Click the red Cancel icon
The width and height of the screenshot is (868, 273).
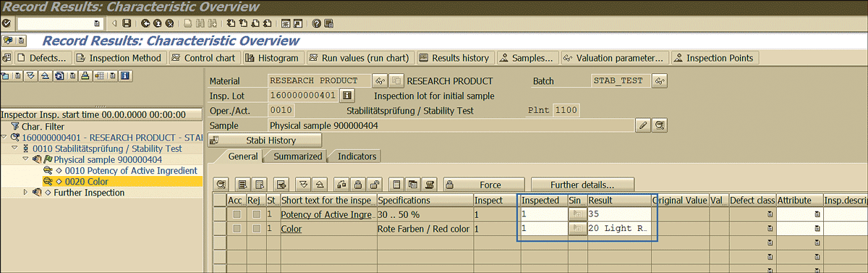(x=169, y=23)
